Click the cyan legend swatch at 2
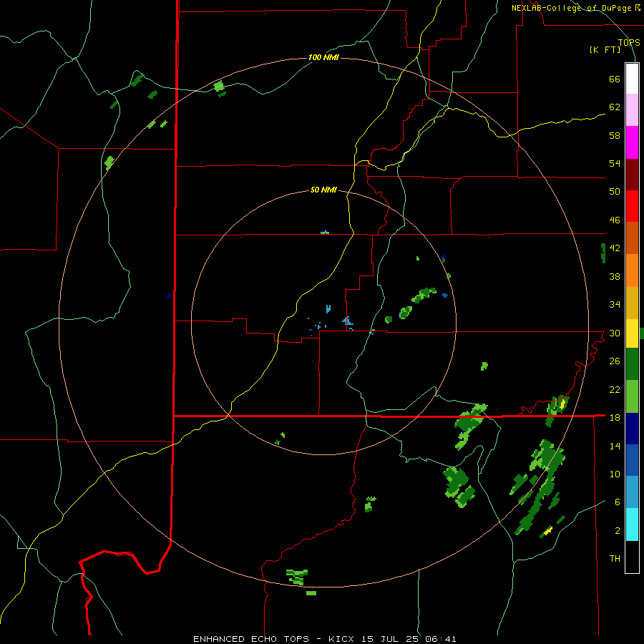Image resolution: width=644 pixels, height=644 pixels. coord(632,525)
